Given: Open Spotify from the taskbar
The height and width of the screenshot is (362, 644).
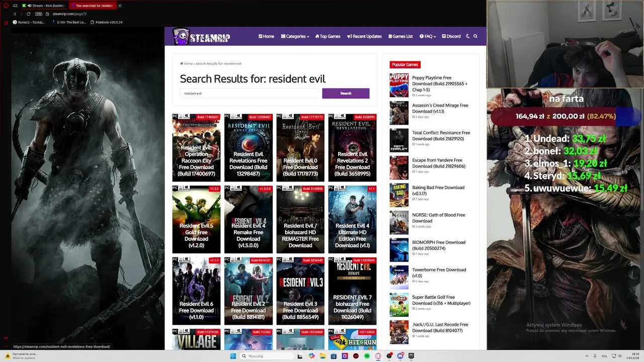Looking at the screenshot, I should point(367,356).
